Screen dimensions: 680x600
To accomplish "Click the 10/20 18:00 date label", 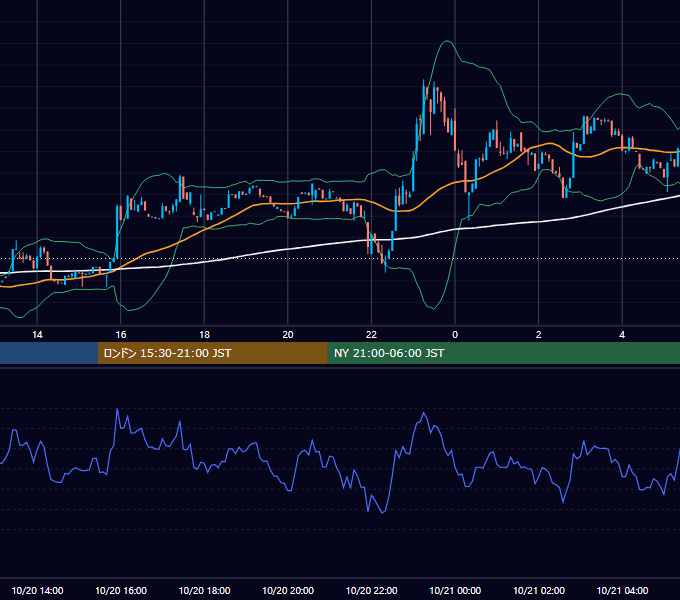I will (x=204, y=590).
